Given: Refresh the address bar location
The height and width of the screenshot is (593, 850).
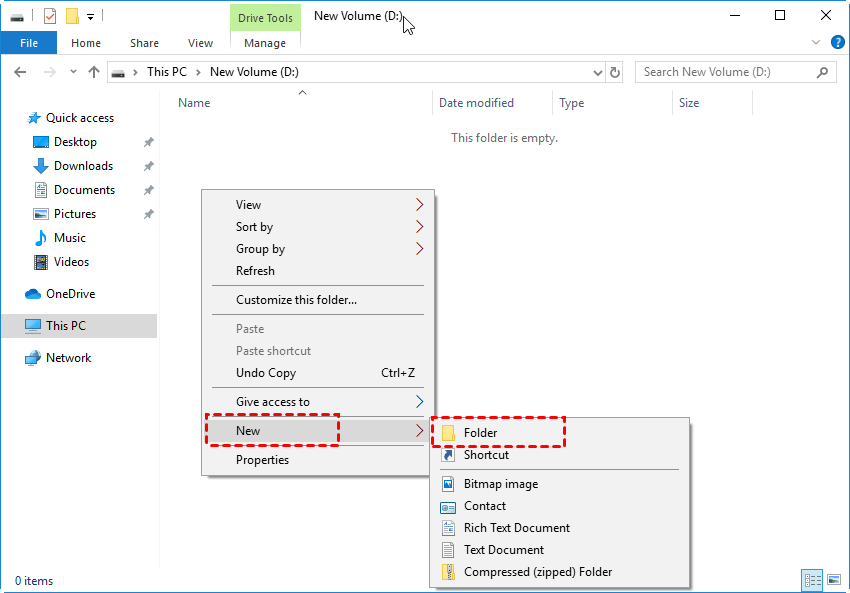Looking at the screenshot, I should pos(615,72).
